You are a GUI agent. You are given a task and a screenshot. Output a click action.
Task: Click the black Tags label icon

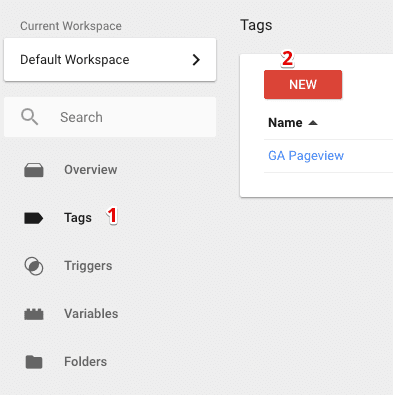click(x=34, y=218)
